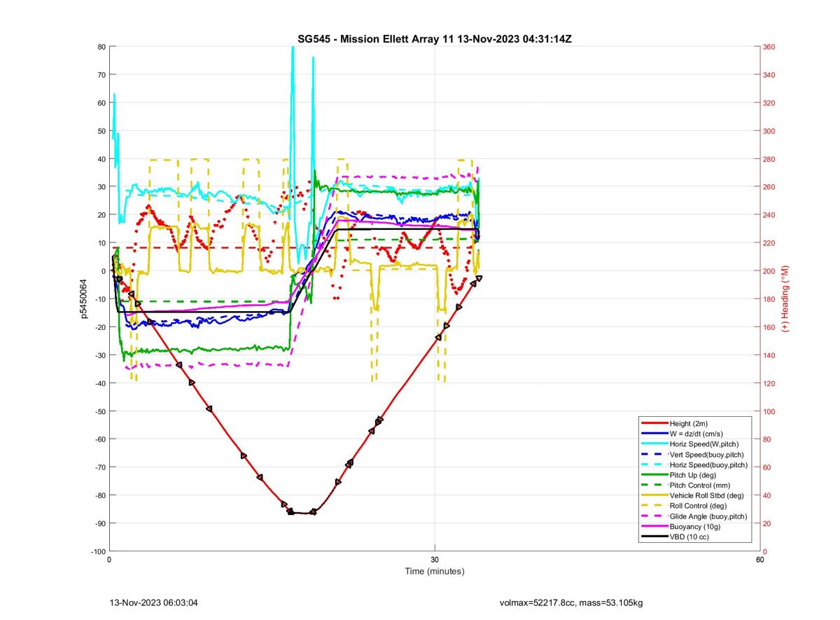This screenshot has height=620, width=840.
Task: Select the 50 tick on the left axis
Action: (101, 131)
